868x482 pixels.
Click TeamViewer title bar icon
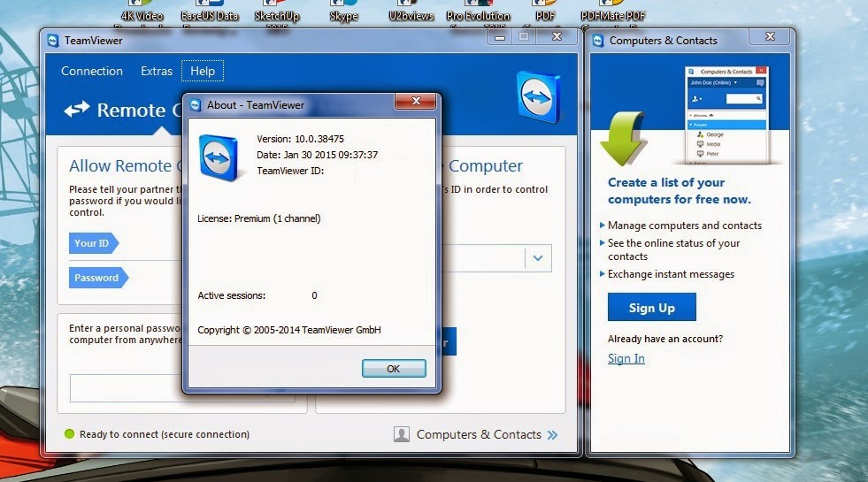pos(53,41)
